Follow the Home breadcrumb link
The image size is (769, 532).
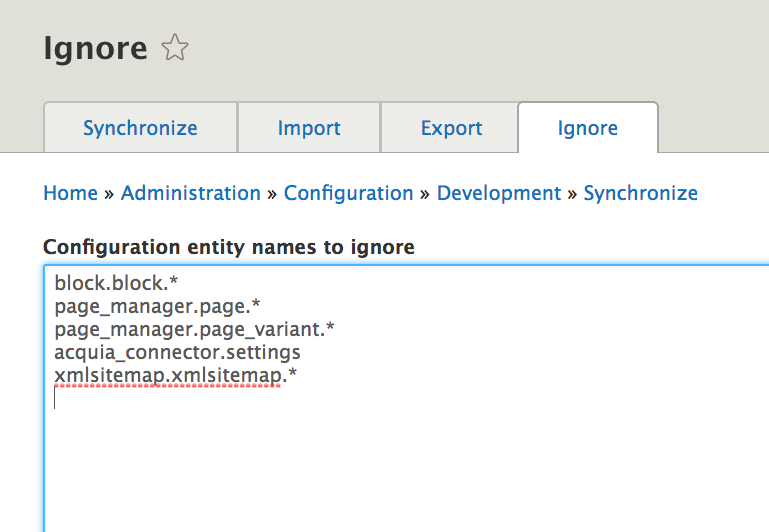(71, 193)
